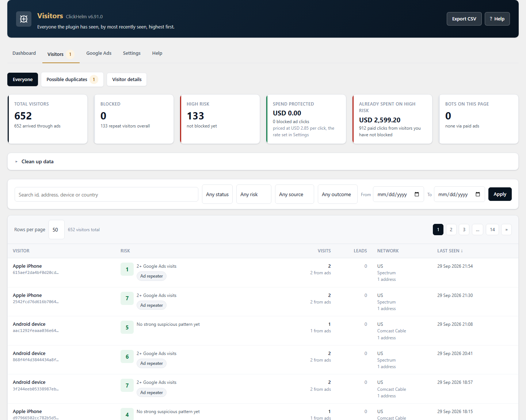
Task: Switch to the Dashboard tab
Action: [24, 53]
